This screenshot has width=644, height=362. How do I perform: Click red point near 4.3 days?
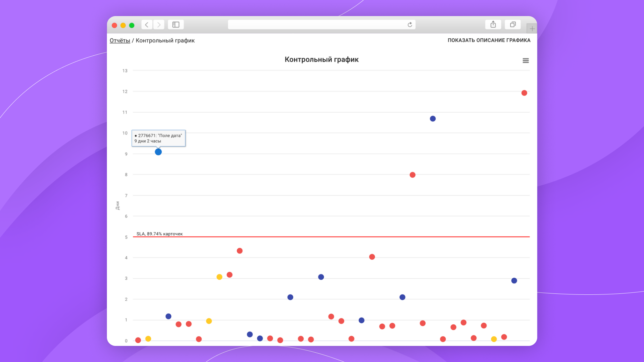240,251
